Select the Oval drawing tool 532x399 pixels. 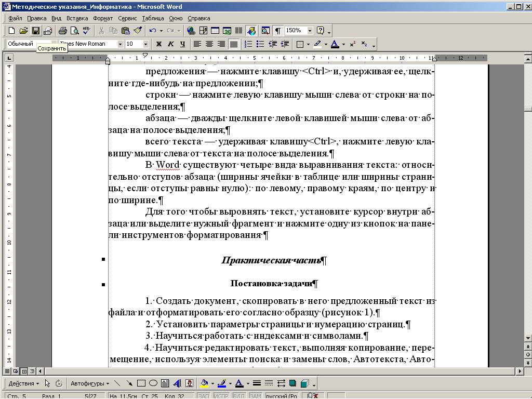click(153, 383)
